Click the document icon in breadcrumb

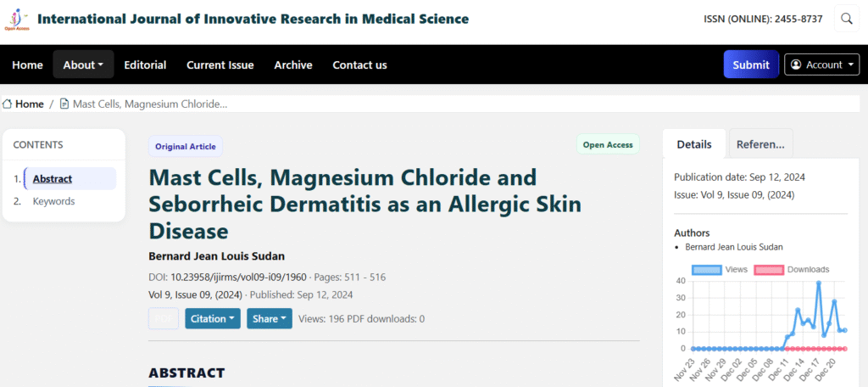(x=64, y=104)
